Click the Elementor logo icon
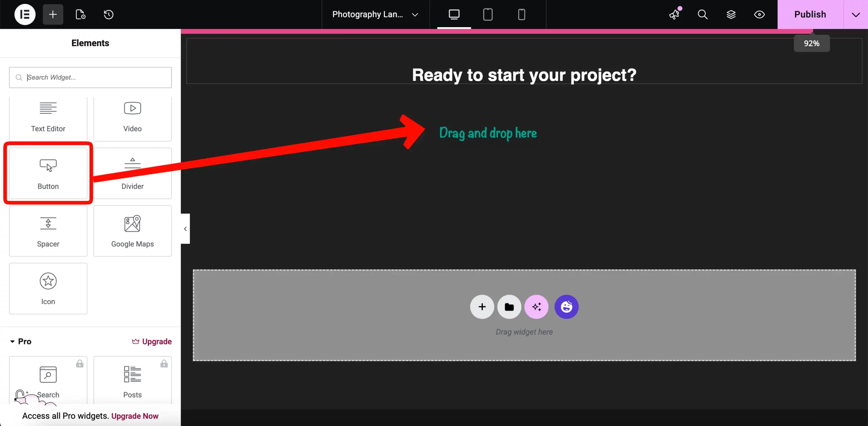Screen dimensions: 868x426 25,14
